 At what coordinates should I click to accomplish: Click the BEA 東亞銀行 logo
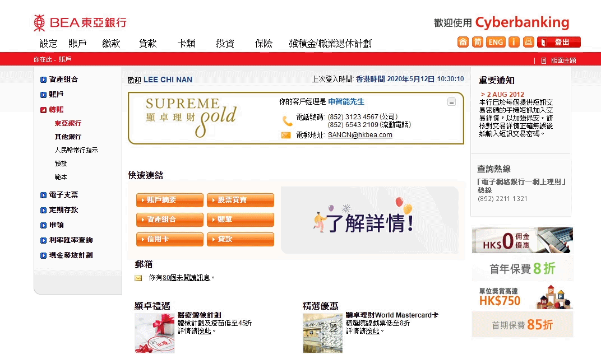[80, 22]
